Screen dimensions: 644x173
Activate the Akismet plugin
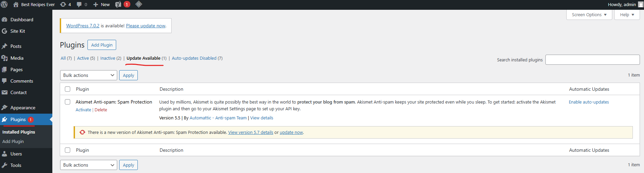point(83,110)
